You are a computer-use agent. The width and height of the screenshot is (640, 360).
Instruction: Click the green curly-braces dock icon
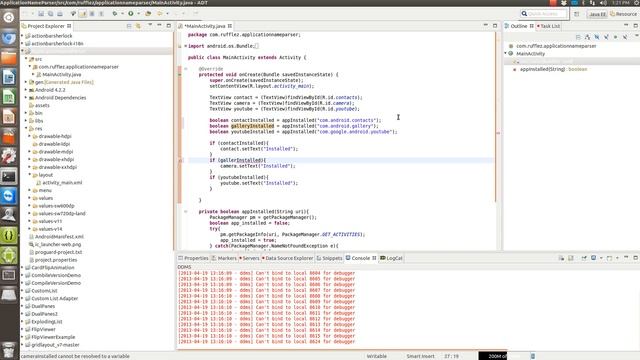9,236
